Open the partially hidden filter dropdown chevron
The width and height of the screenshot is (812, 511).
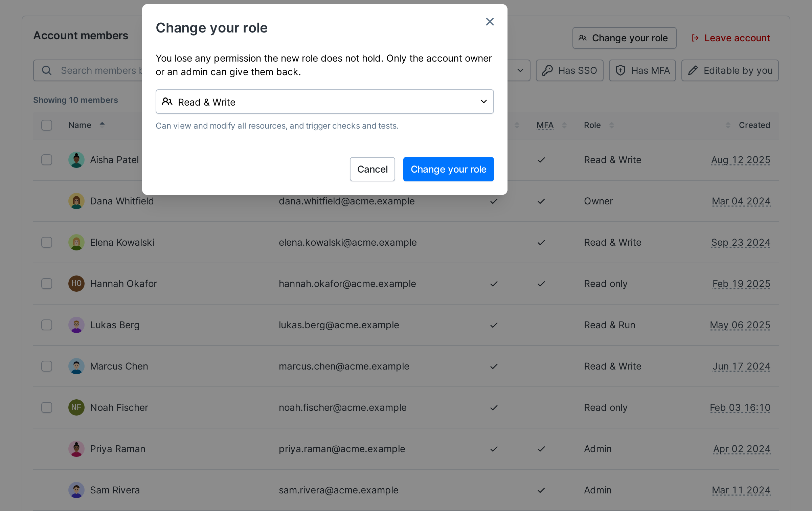(520, 70)
